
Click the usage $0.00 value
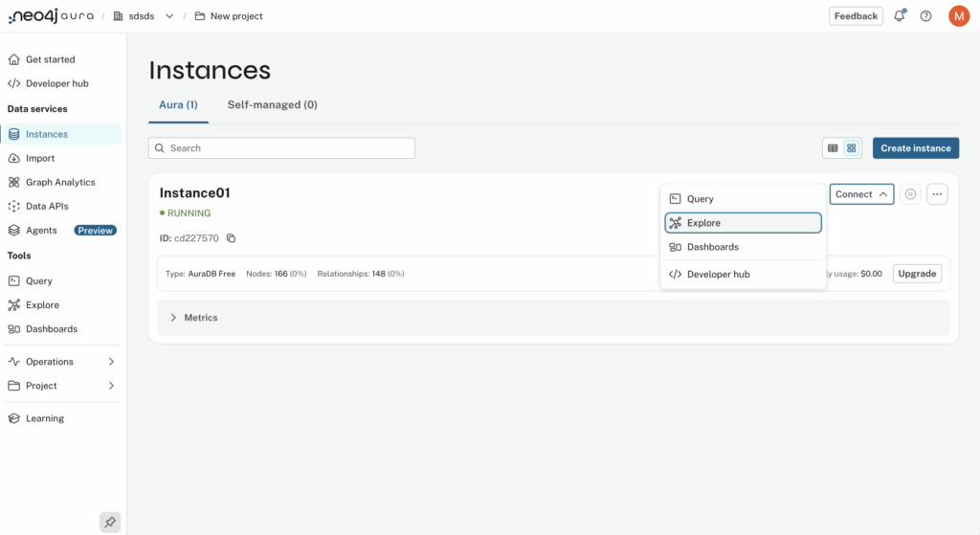coord(871,274)
